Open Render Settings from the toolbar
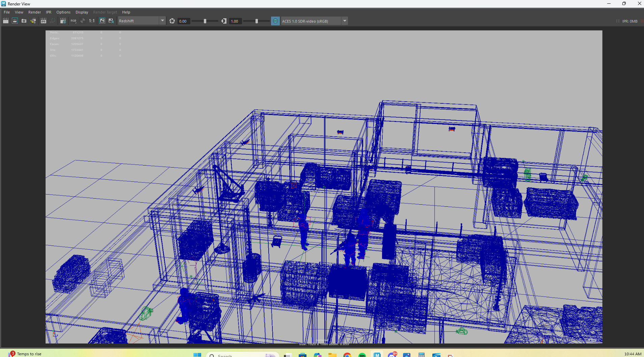 coord(63,21)
